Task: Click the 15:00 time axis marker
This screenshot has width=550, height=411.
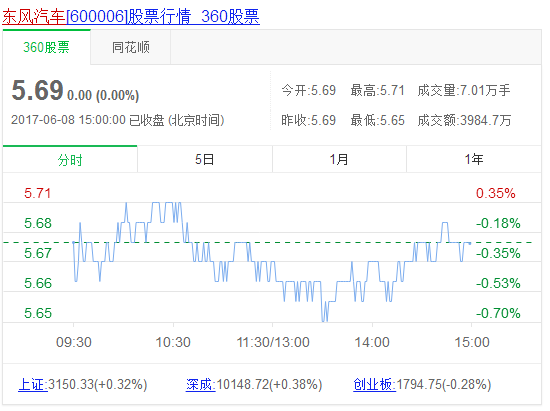Action: pyautogui.click(x=472, y=342)
